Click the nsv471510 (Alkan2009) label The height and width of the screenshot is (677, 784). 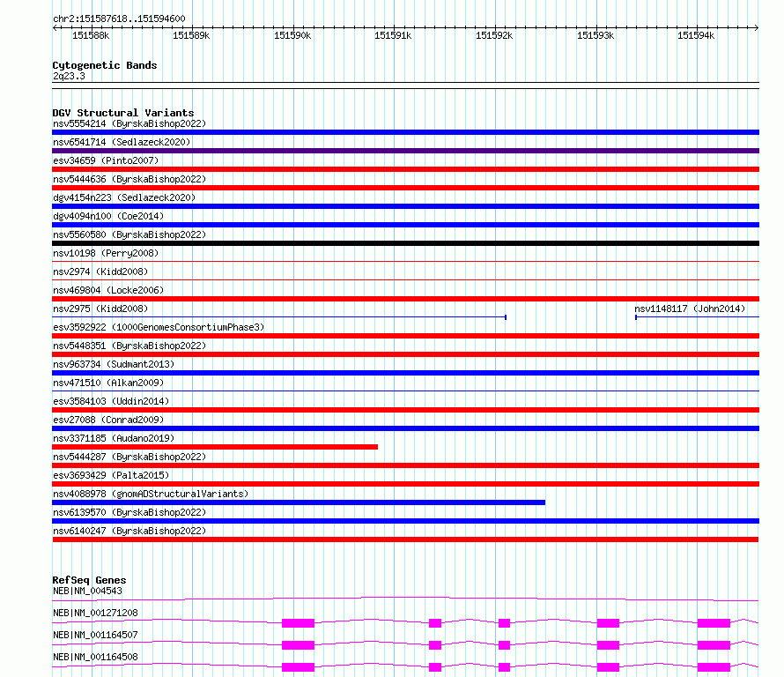point(108,383)
